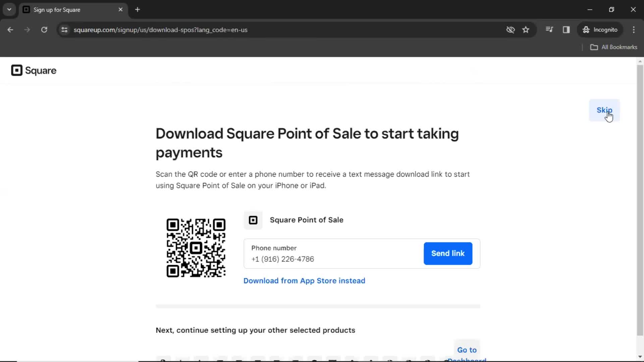The image size is (644, 362).
Task: Click the scrollbar up arrow
Action: point(640,61)
